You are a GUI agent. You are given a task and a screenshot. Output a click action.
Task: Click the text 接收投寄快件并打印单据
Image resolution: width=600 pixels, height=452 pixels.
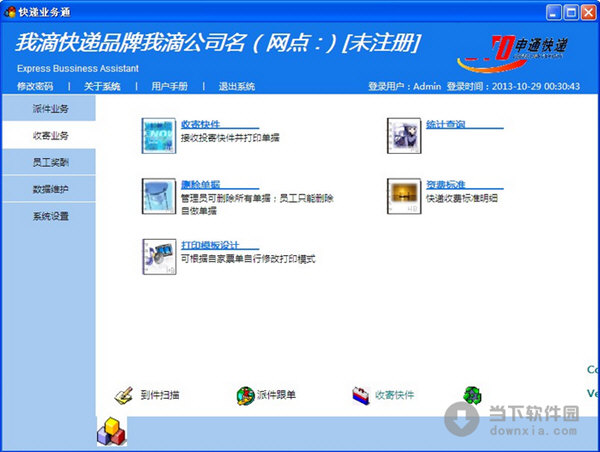(x=230, y=138)
